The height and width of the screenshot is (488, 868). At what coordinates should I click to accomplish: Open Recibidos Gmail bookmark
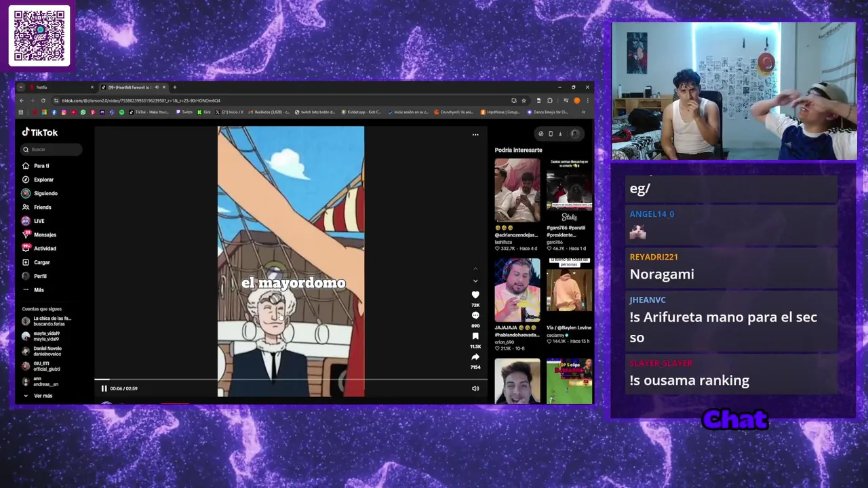(x=269, y=112)
